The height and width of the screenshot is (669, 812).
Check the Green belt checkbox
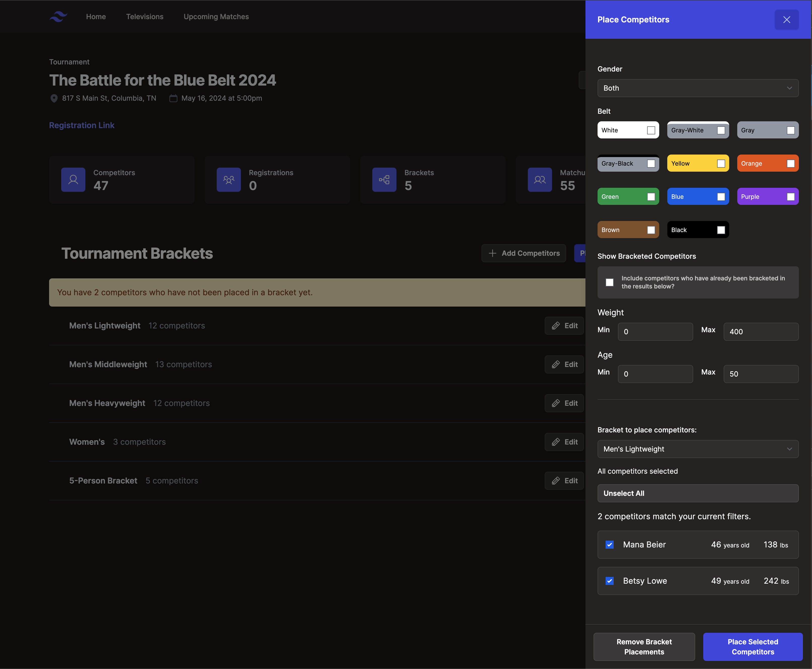pyautogui.click(x=651, y=197)
